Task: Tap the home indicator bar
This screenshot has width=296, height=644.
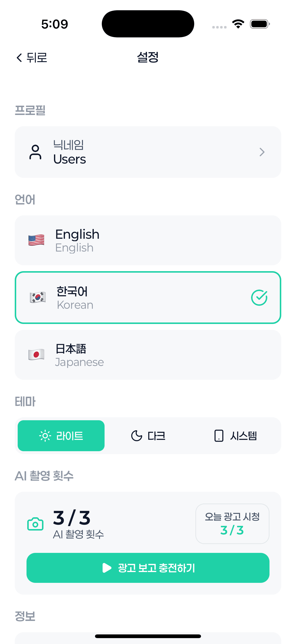Action: (x=148, y=636)
